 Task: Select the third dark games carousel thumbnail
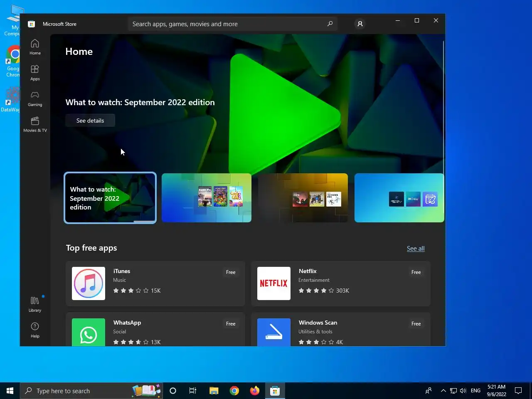[303, 198]
